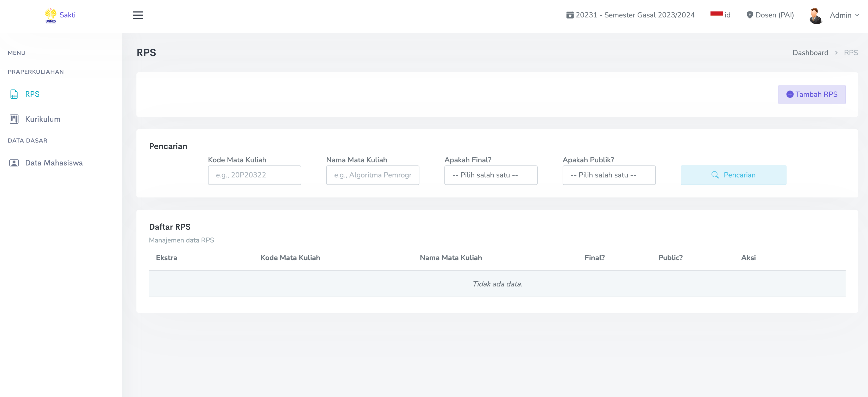The image size is (868, 397).
Task: Click the Sakti UNNES logo icon
Action: click(51, 16)
